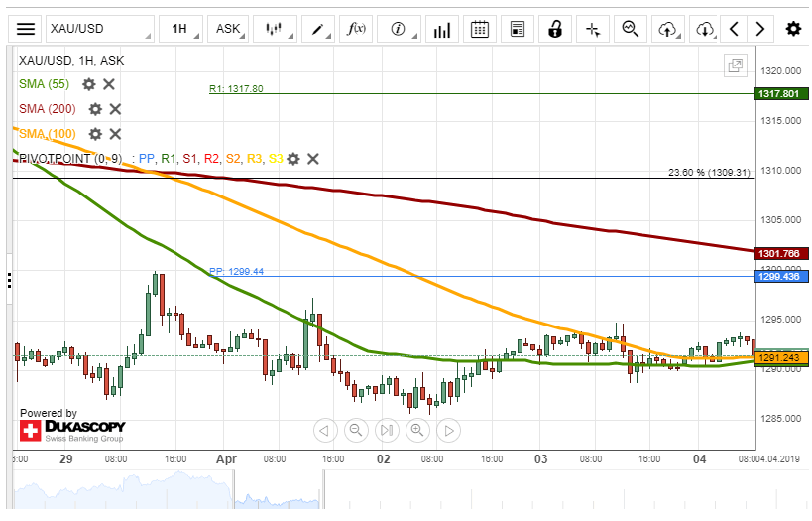Click the magnifier zoom chart icon
The width and height of the screenshot is (812, 521).
point(631,29)
